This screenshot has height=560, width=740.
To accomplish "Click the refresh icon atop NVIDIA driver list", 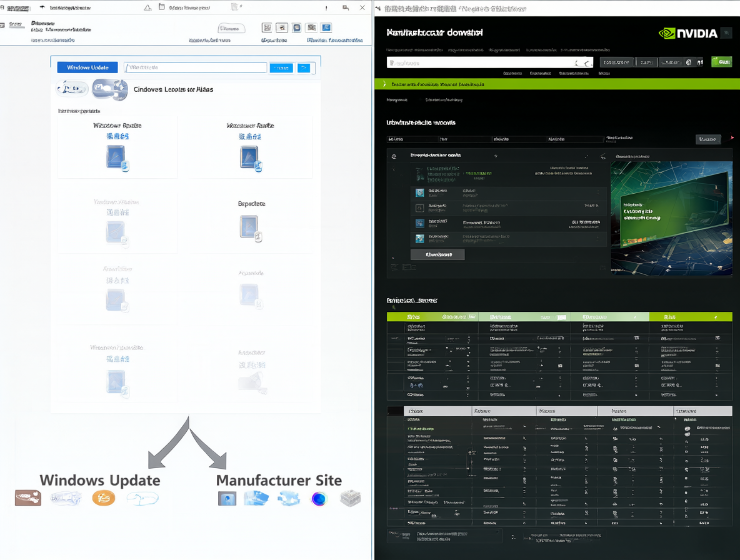I will coord(394,156).
